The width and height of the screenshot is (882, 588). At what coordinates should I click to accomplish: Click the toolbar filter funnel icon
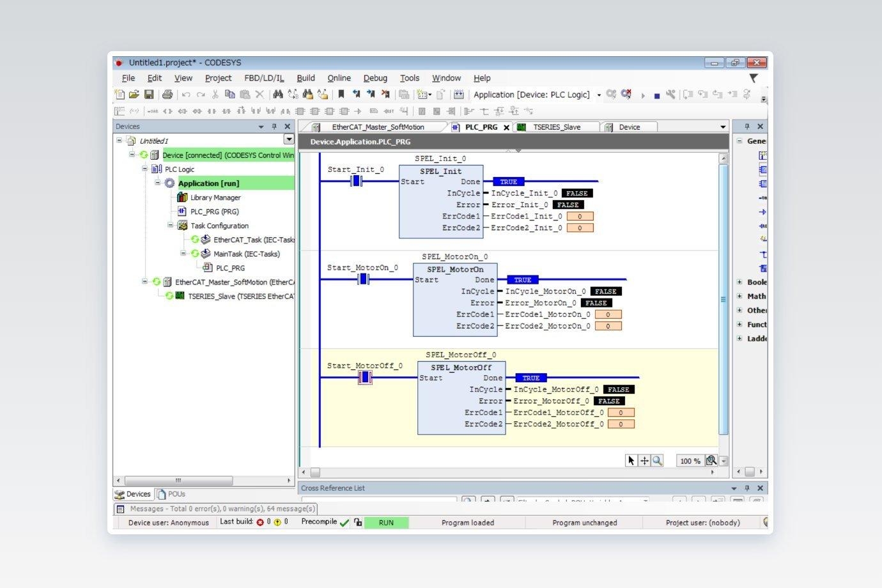(754, 78)
